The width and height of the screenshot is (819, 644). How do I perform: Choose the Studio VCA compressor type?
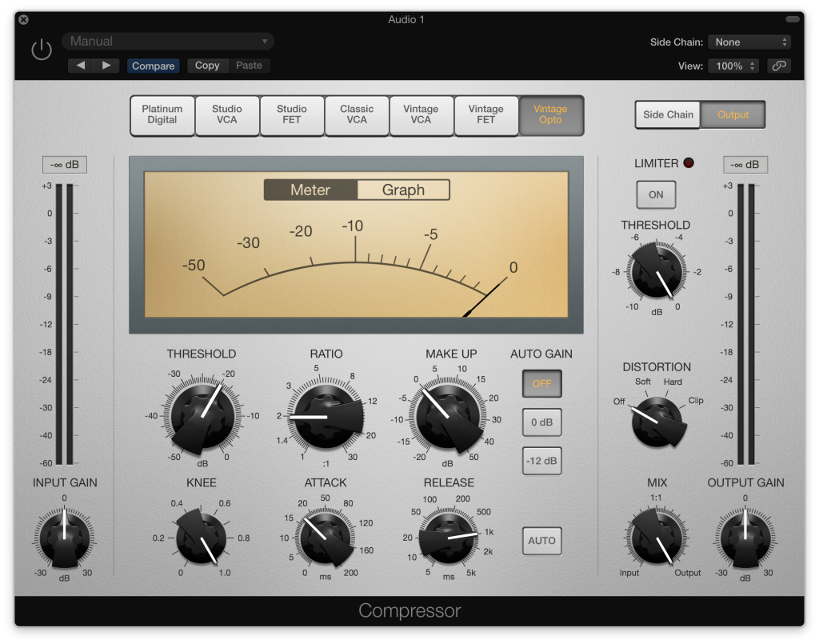coord(227,115)
